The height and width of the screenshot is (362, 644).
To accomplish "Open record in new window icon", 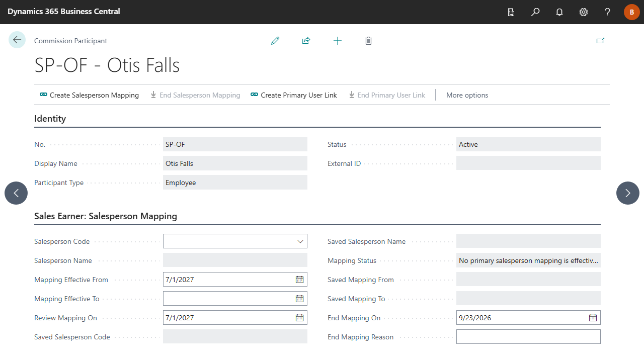I will (600, 41).
